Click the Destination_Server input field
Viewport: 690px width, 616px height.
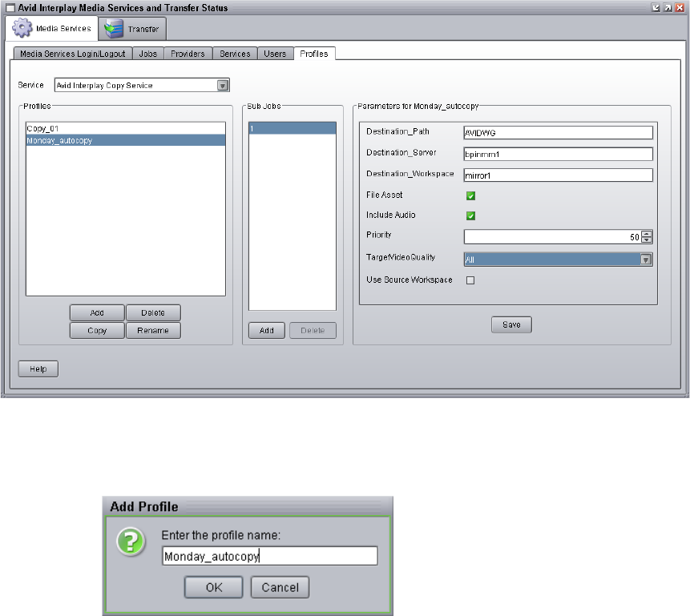pos(558,154)
